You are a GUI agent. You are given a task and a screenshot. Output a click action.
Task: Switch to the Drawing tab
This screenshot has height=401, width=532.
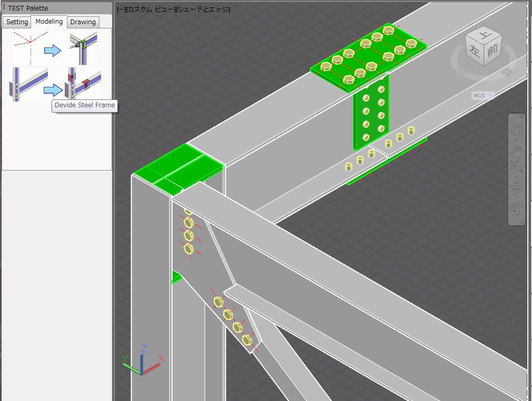[x=83, y=22]
